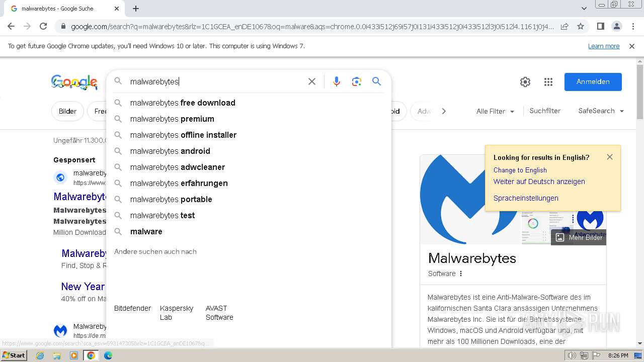Click the Chrome address bar URL
The width and height of the screenshot is (644, 362).
[312, 26]
